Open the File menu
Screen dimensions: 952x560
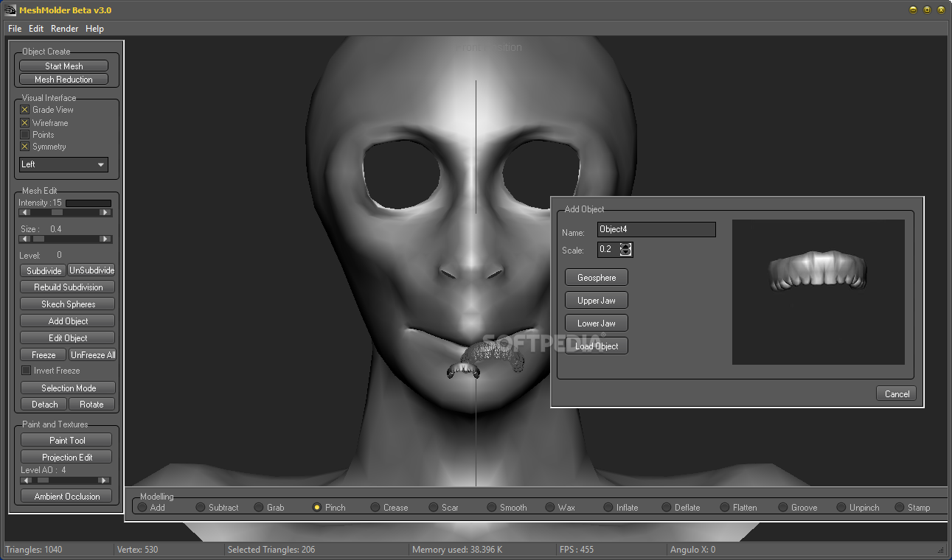click(15, 29)
